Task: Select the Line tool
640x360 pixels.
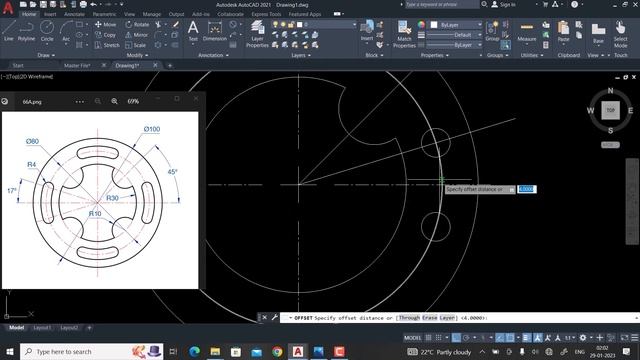Action: click(x=9, y=31)
